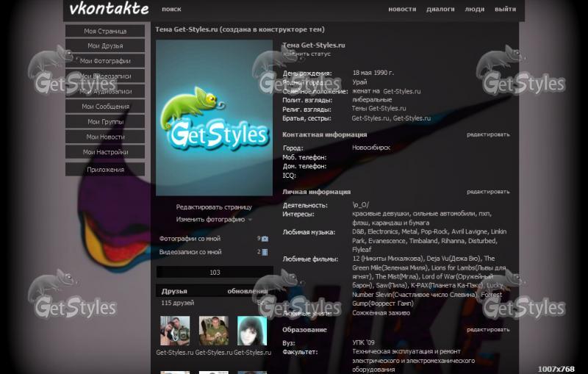Open Мои Сообщения in the sidebar

point(105,107)
